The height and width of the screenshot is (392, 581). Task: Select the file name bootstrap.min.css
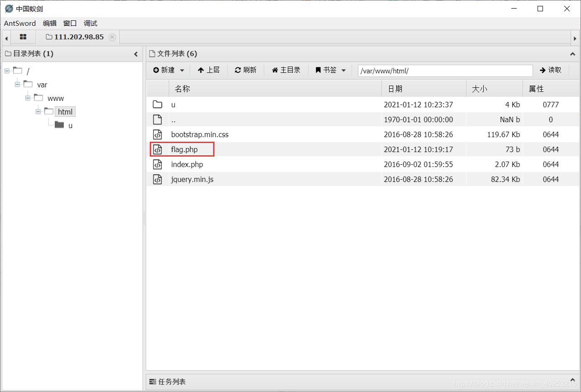[x=200, y=134]
